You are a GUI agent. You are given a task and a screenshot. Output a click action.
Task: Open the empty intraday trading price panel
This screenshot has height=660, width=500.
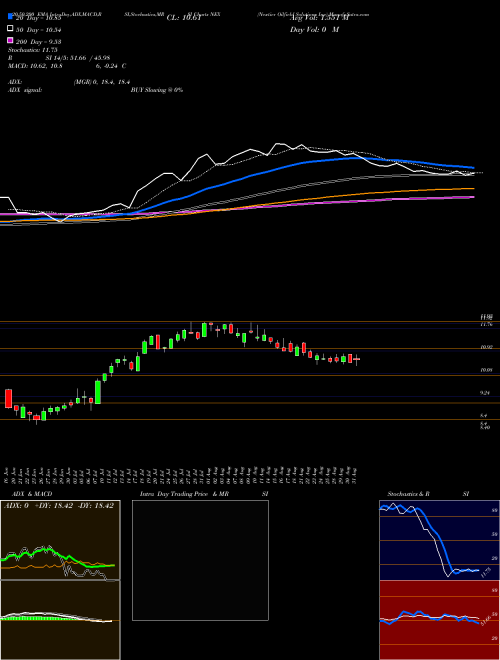coord(200,560)
